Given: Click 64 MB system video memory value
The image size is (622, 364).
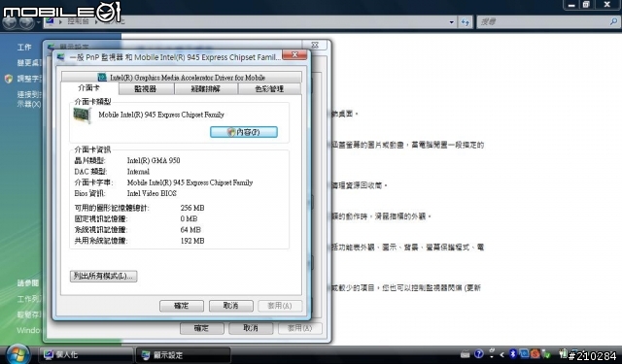Looking at the screenshot, I should click(x=190, y=230).
